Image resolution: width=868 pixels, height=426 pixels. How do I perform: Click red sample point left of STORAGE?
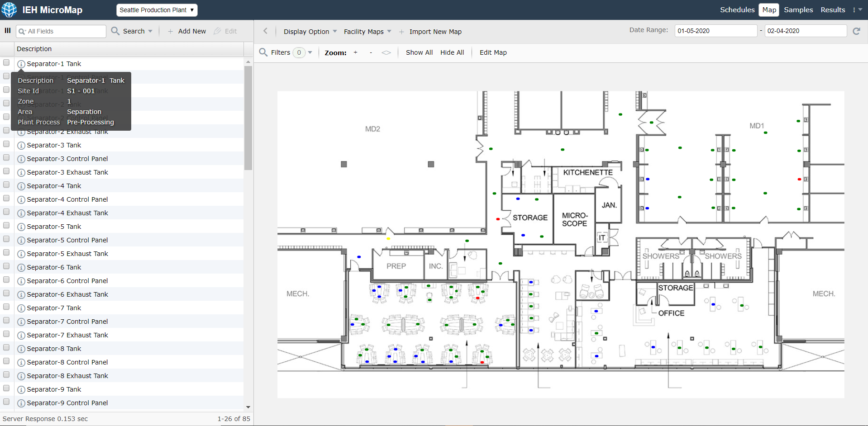tap(498, 219)
